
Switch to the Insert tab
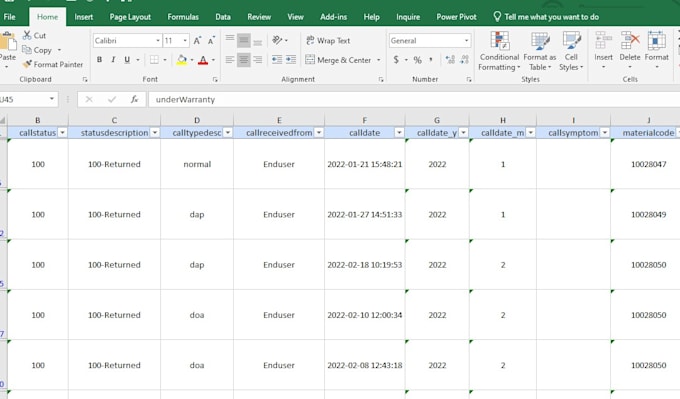pyautogui.click(x=84, y=17)
